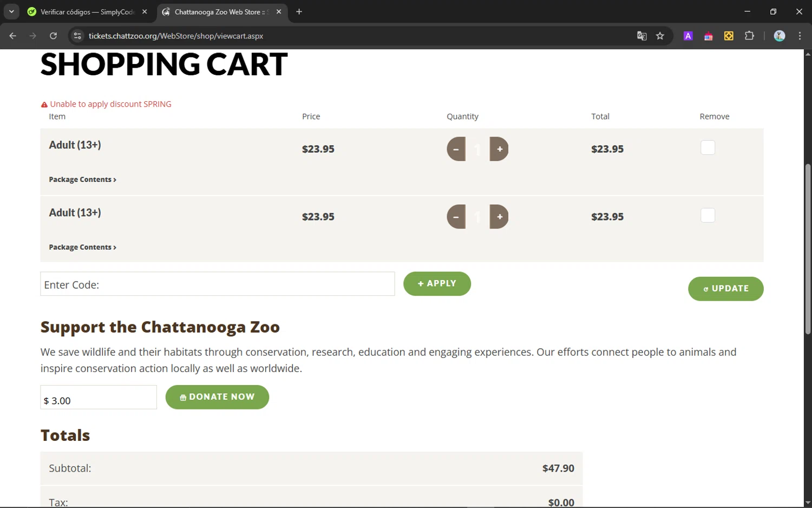The width and height of the screenshot is (812, 508).
Task: Click the Tax value $0.00
Action: point(561,503)
